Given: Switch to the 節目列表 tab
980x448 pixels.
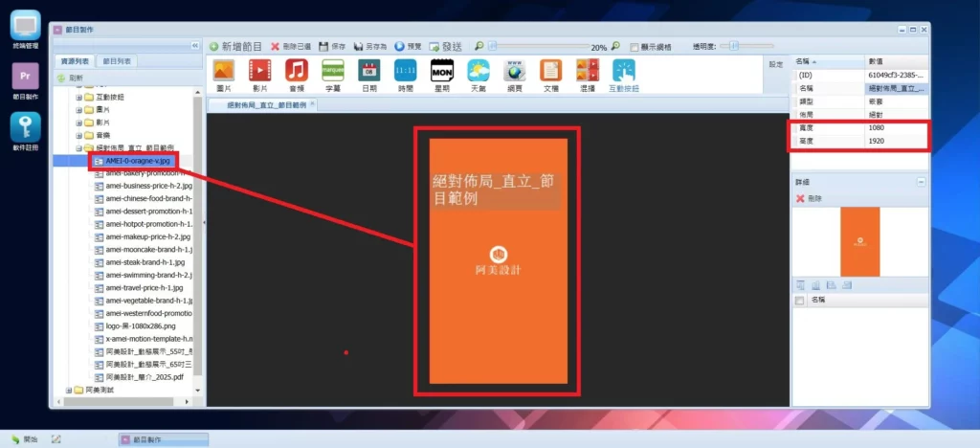Looking at the screenshot, I should [118, 61].
